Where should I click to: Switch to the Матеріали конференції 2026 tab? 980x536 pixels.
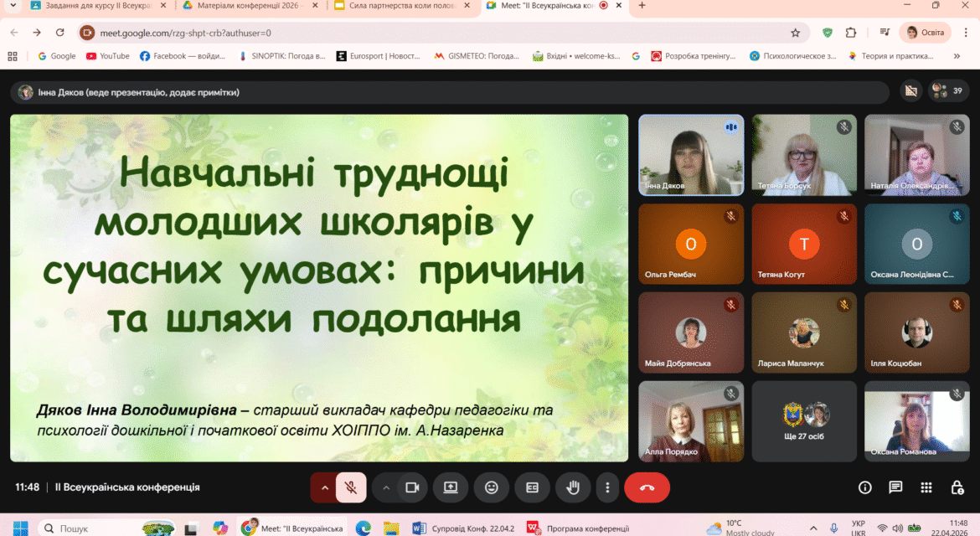click(x=249, y=6)
